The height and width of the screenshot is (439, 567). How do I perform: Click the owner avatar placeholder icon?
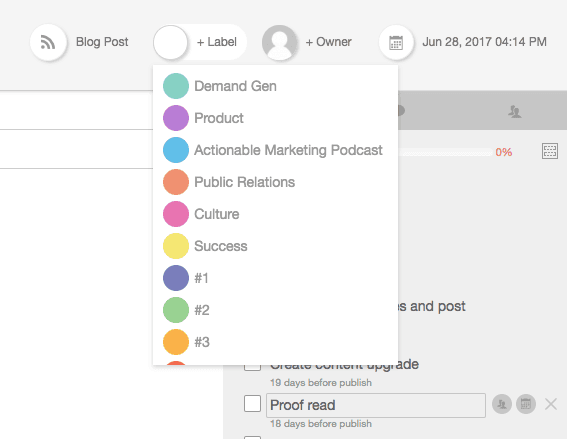[279, 42]
